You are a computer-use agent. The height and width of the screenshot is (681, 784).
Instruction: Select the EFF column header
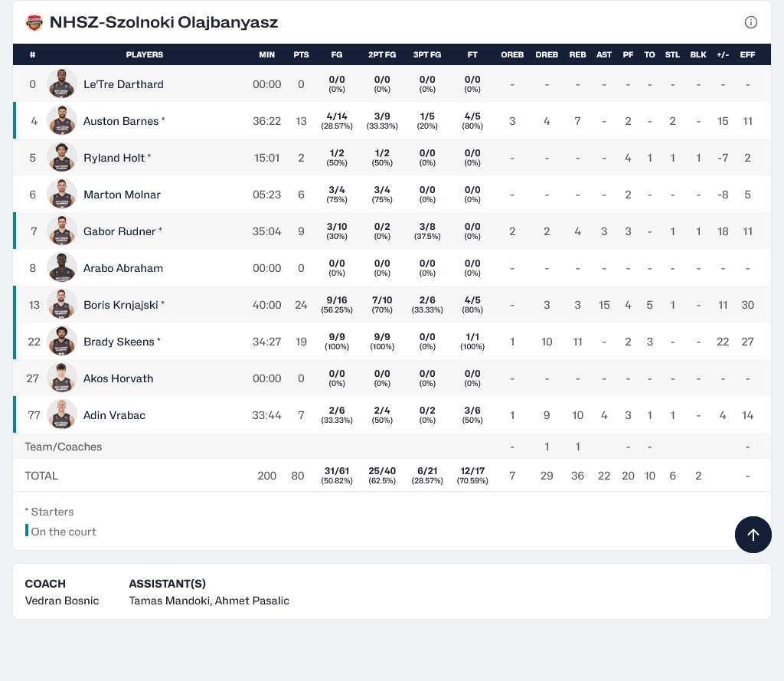[x=747, y=55]
